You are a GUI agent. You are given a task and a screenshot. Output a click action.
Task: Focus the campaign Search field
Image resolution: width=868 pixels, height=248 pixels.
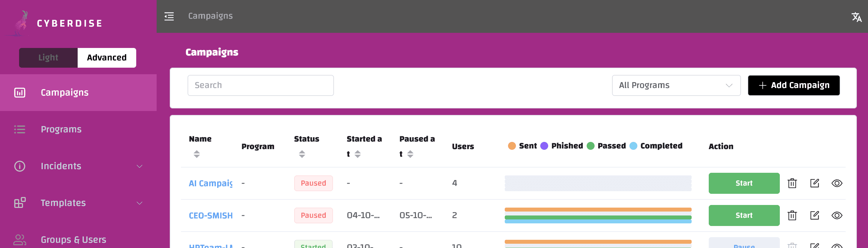[x=261, y=85]
